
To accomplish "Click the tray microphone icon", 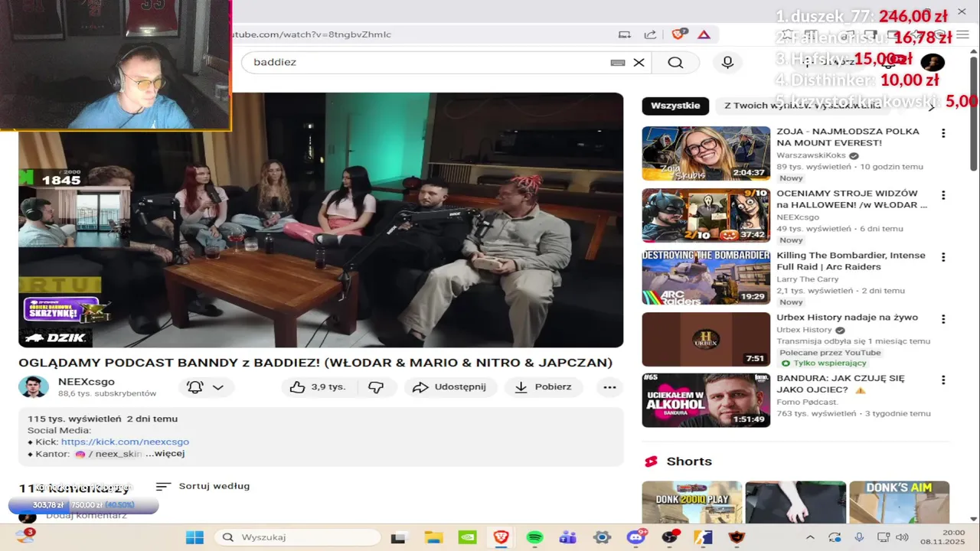I will point(859,537).
